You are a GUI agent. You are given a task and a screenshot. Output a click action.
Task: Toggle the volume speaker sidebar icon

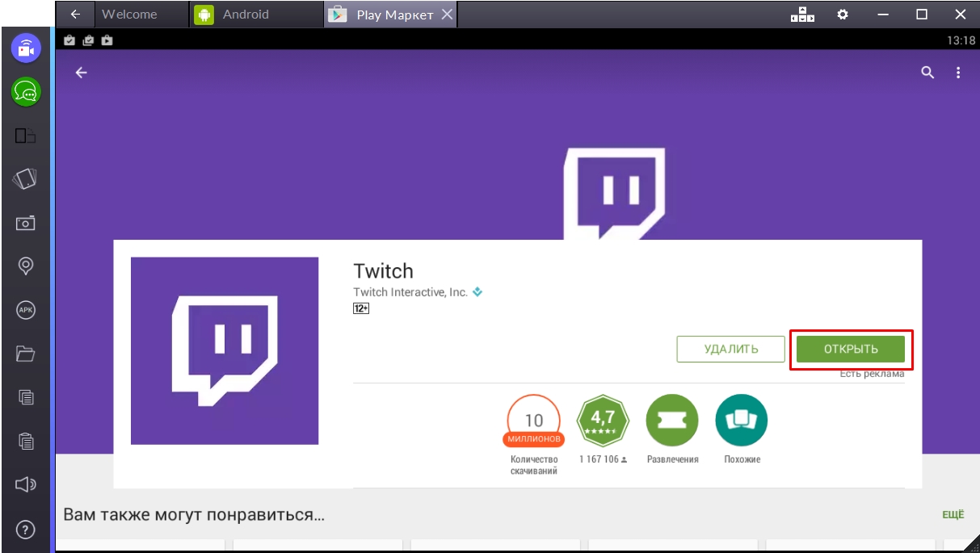[x=26, y=484]
